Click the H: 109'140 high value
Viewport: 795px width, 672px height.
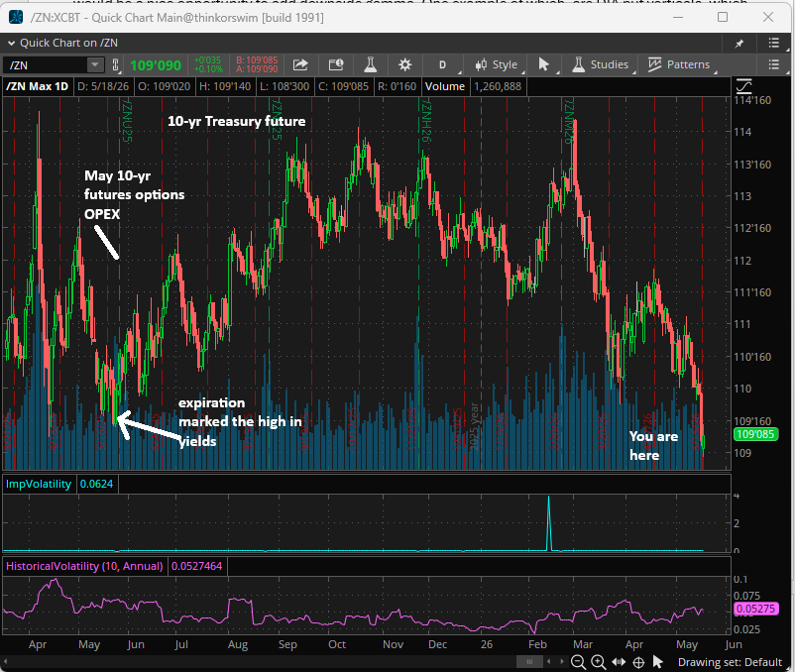click(x=225, y=86)
